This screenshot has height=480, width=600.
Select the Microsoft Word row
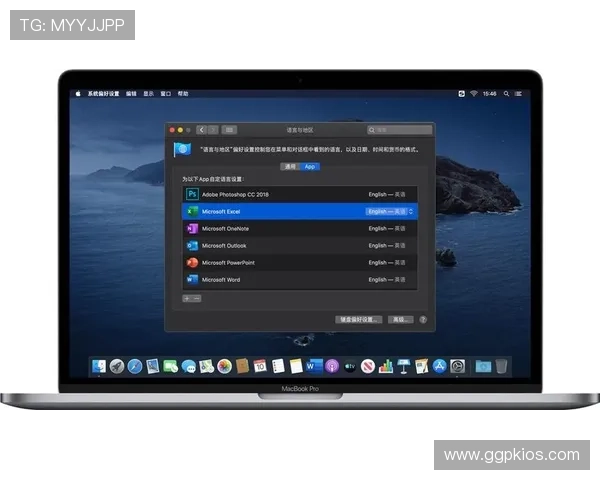[x=300, y=279]
